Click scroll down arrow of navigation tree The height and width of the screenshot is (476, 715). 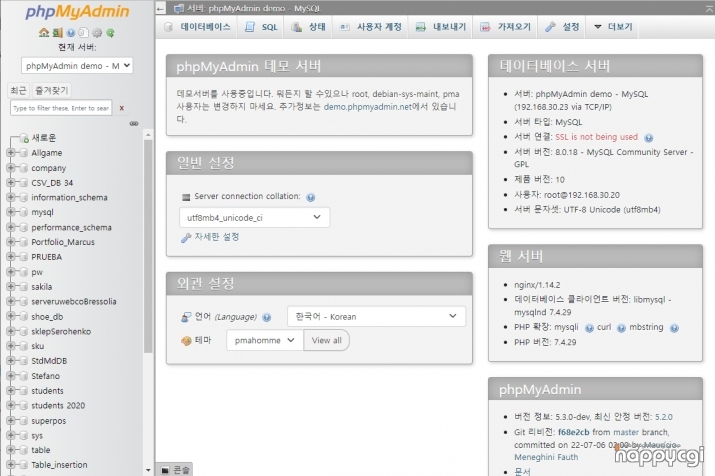[148, 470]
